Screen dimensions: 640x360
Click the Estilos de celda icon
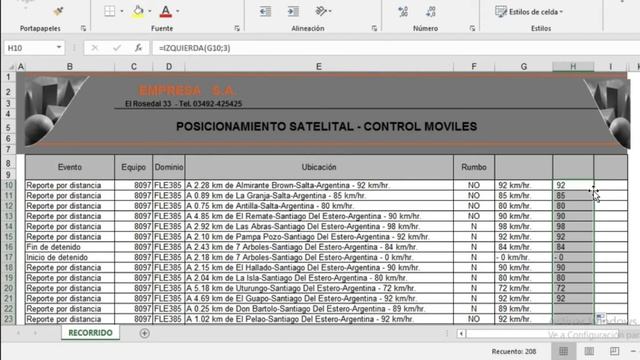click(501, 11)
